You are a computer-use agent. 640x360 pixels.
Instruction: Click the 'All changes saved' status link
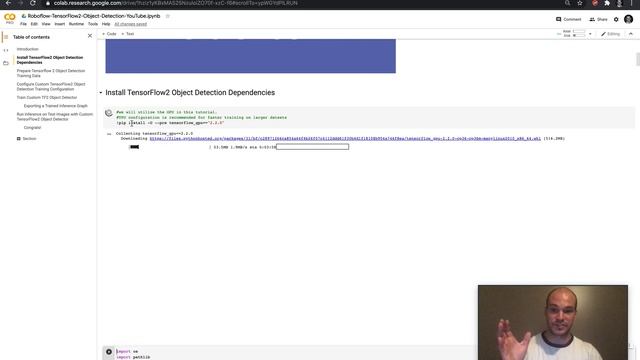click(x=131, y=24)
